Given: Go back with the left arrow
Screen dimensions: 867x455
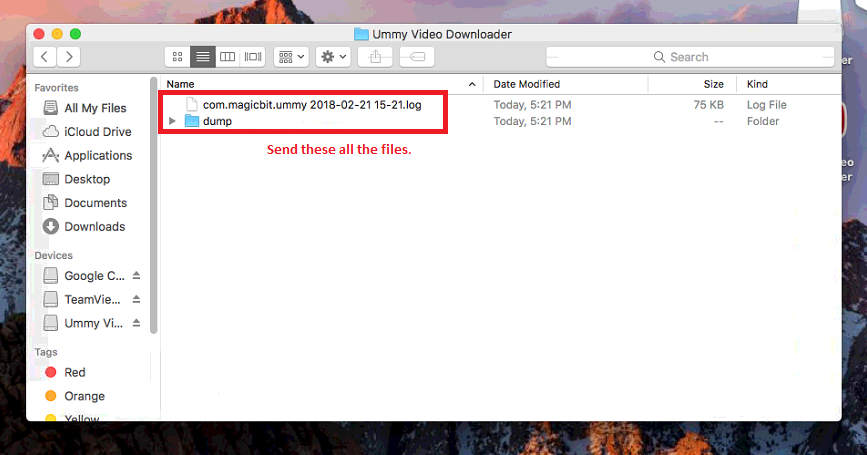Looking at the screenshot, I should [x=44, y=56].
